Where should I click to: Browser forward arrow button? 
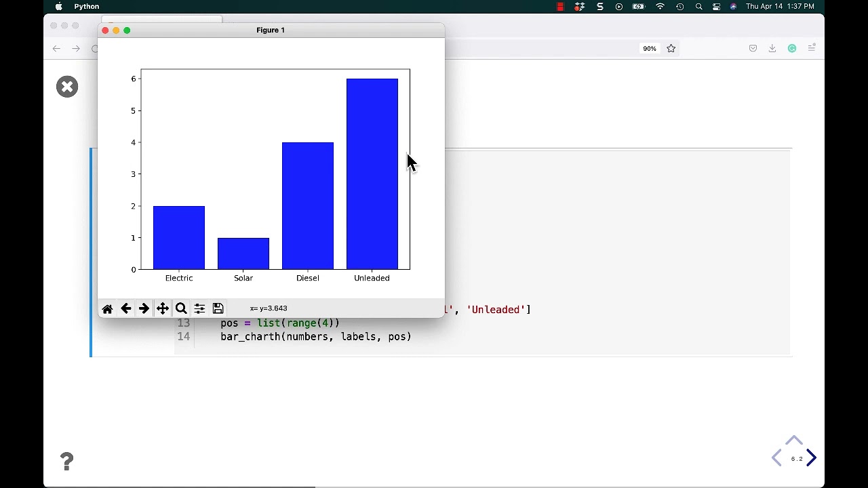tap(76, 48)
